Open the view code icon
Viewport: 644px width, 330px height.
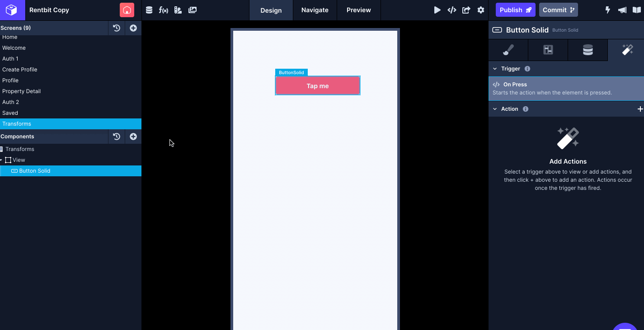(x=451, y=10)
